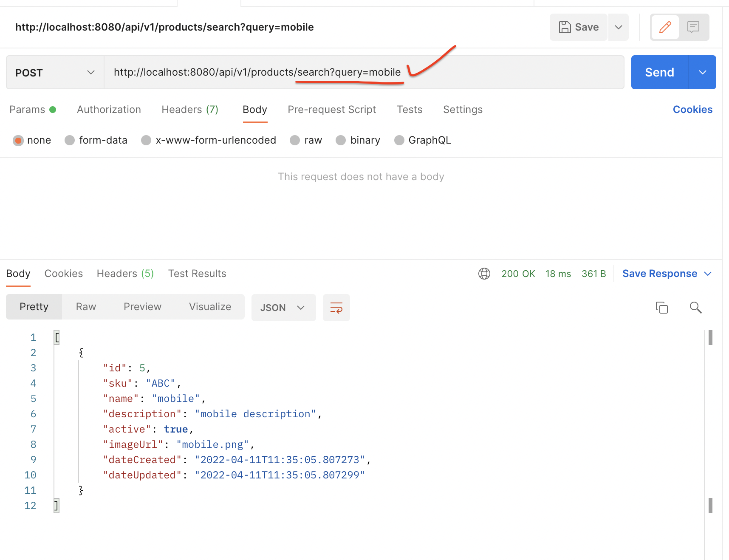Select the raw body radio button
729x560 pixels.
click(x=295, y=140)
